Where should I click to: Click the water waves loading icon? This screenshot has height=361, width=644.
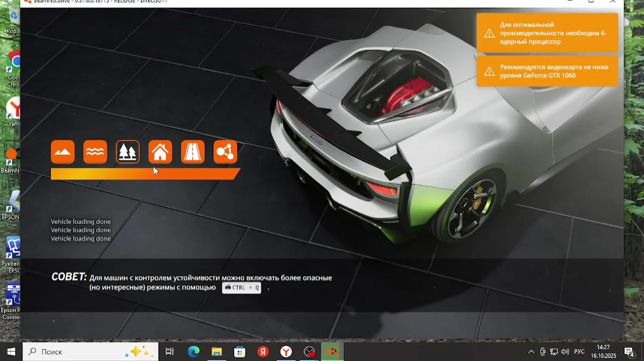95,152
